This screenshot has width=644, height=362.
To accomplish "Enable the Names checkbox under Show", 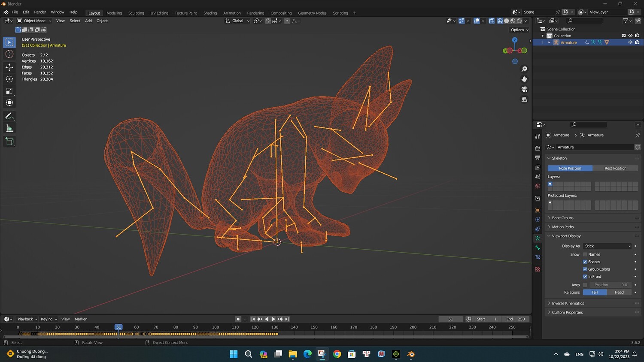I will pyautogui.click(x=585, y=254).
